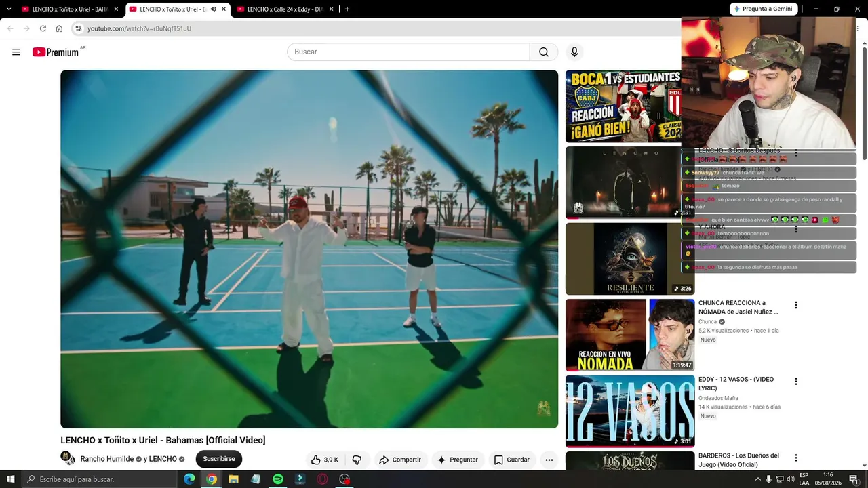
Task: Go to YouTube Premium home logo
Action: pyautogui.click(x=56, y=52)
